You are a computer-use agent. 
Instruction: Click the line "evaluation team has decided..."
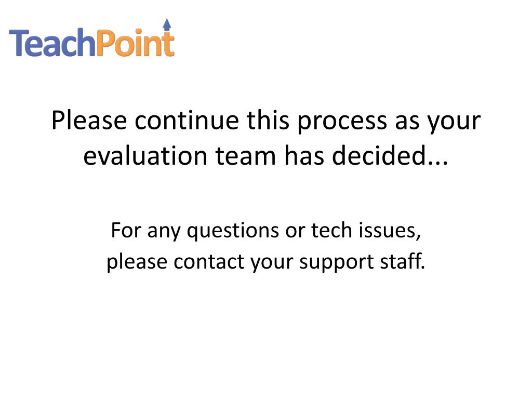click(266, 156)
